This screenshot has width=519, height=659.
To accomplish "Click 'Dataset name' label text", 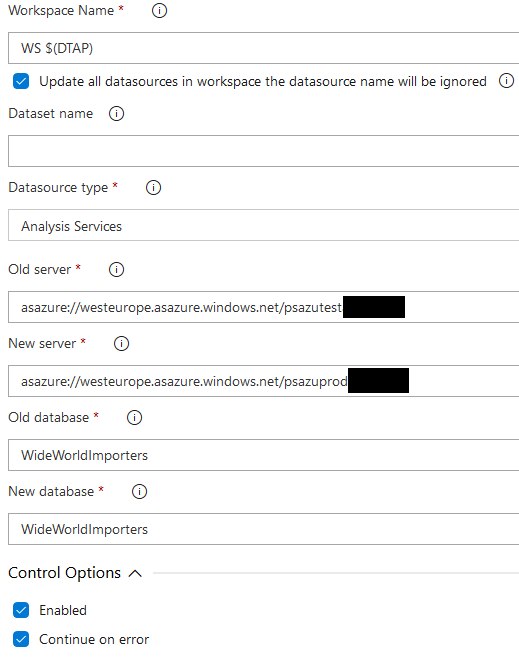I will tap(50, 113).
